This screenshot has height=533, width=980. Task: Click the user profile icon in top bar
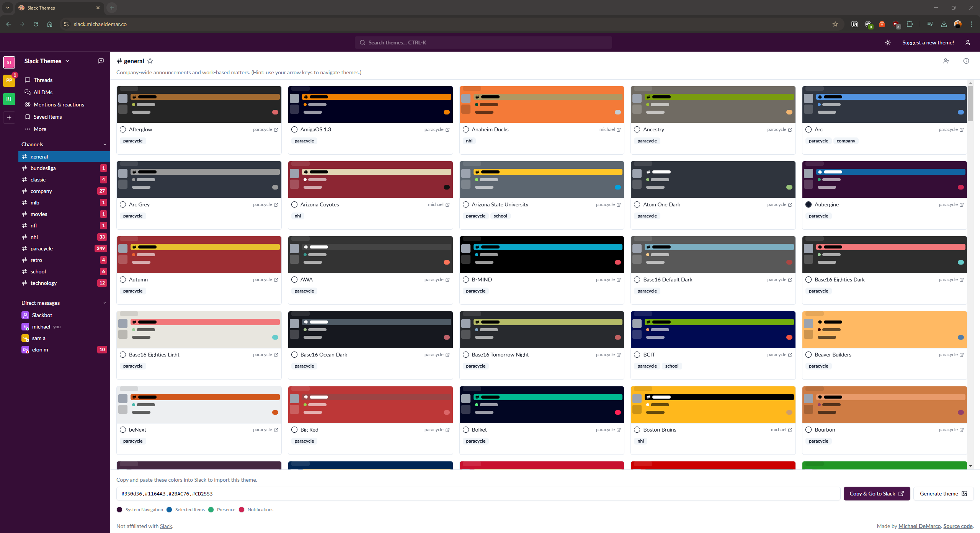tap(968, 43)
